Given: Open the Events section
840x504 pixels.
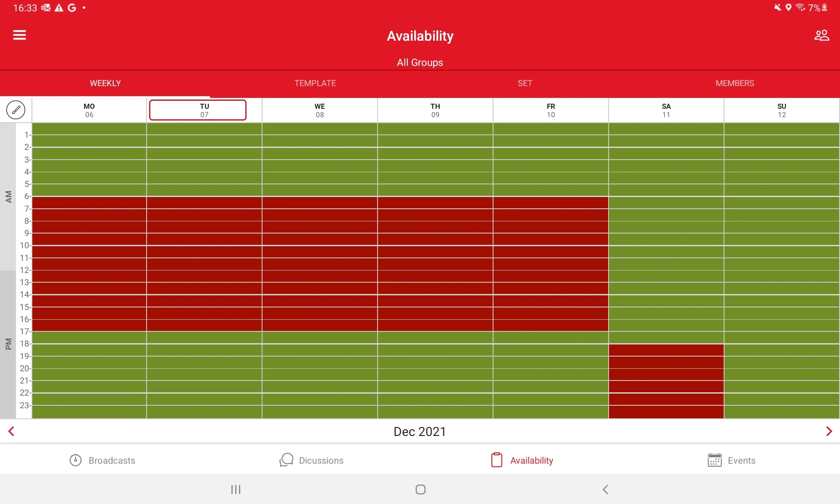Looking at the screenshot, I should click(x=732, y=460).
